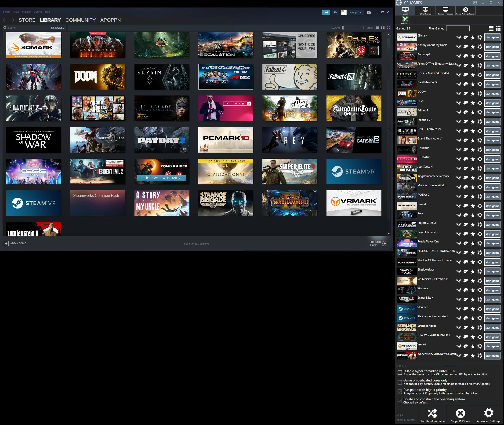Go back in Steam navigation

tap(5, 20)
